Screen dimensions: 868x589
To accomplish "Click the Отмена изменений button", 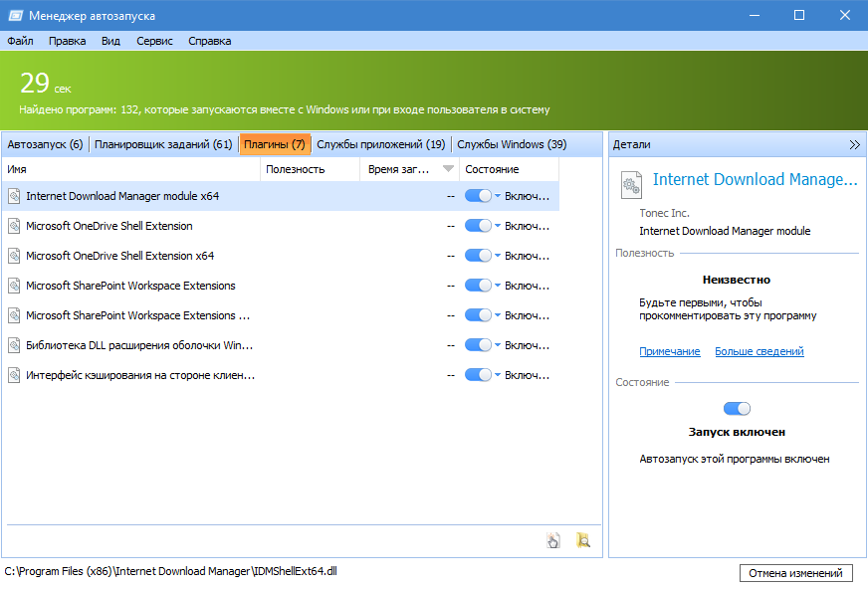I will click(x=795, y=573).
